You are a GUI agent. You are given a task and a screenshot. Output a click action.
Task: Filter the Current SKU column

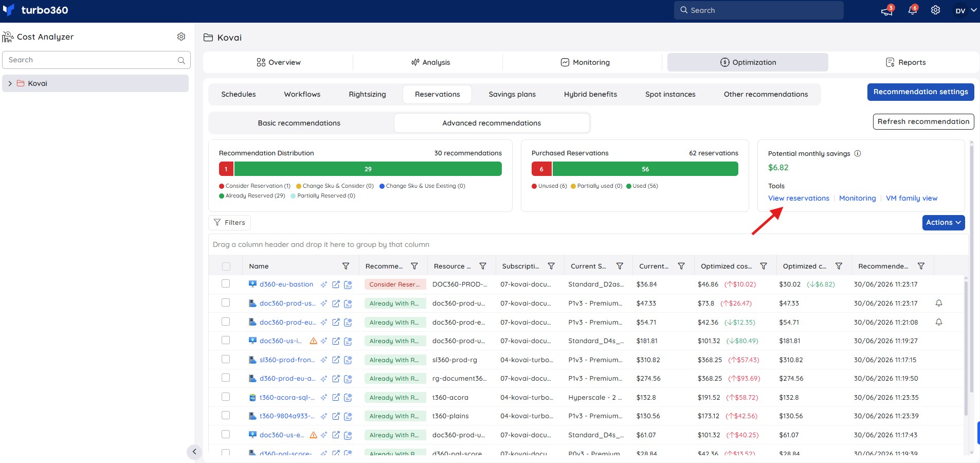point(620,266)
